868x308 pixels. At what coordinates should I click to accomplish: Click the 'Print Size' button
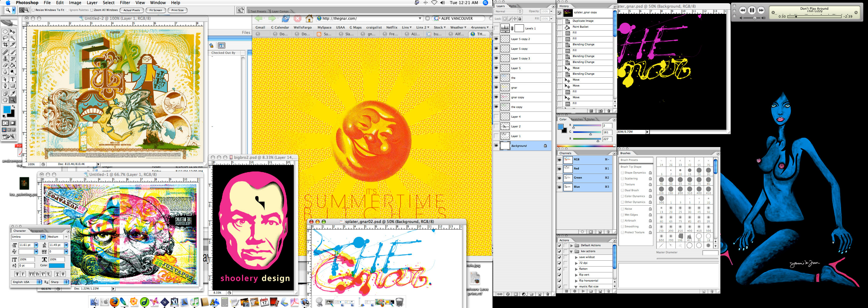177,10
